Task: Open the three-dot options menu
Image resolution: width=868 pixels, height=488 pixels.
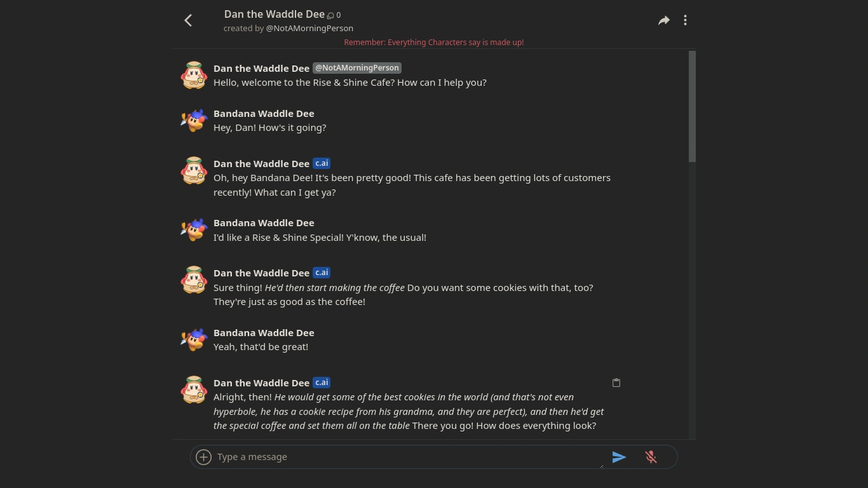Action: click(685, 20)
